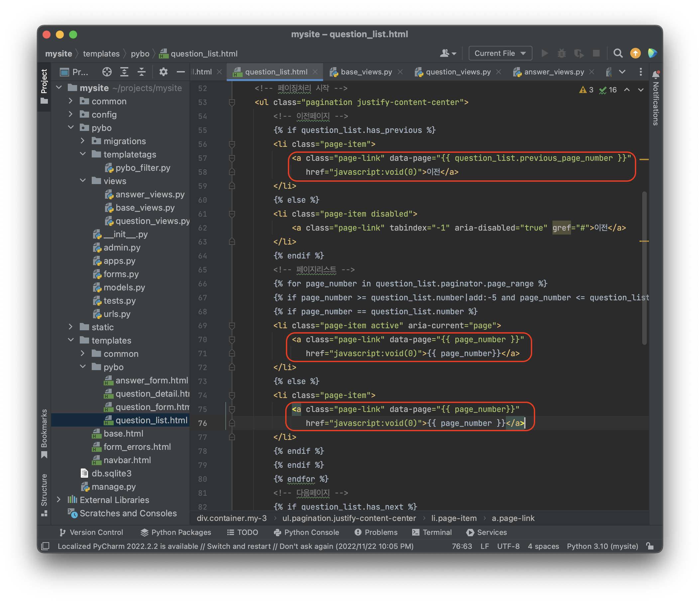Screen dimensions: 700x602
Task: Click the Run button in toolbar
Action: tap(544, 53)
